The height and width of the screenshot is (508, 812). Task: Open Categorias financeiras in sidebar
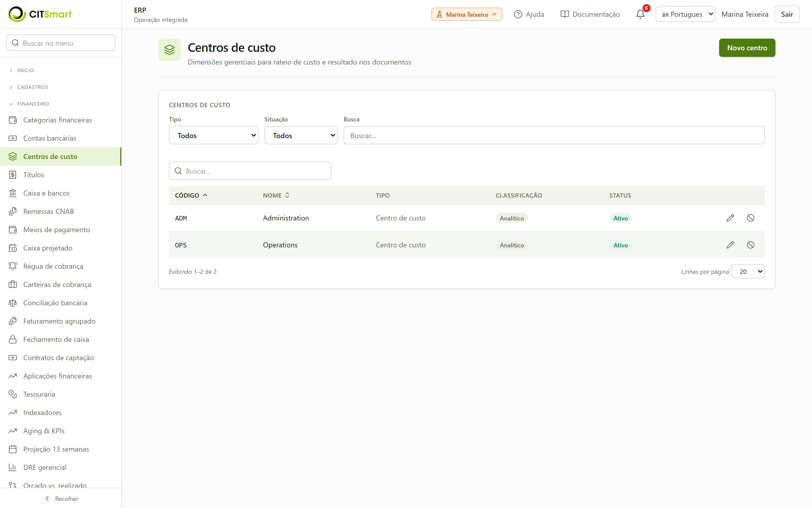(60, 120)
